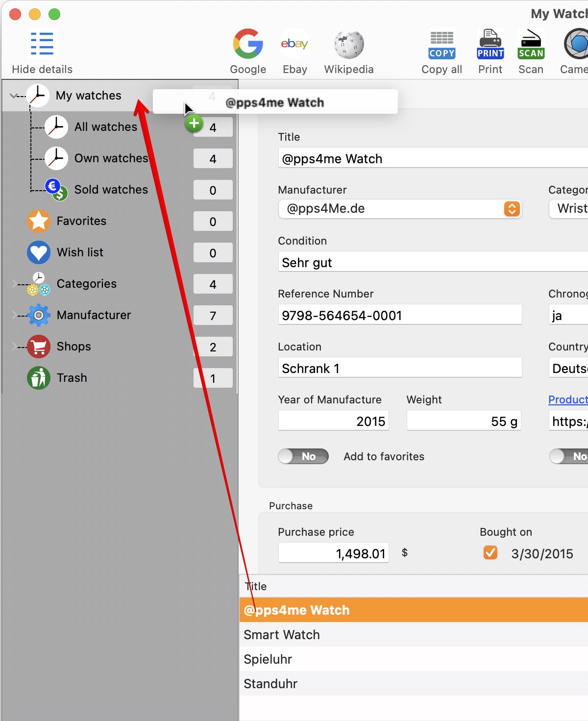Click the Own watches count badge 4
The image size is (588, 721).
[x=213, y=159]
